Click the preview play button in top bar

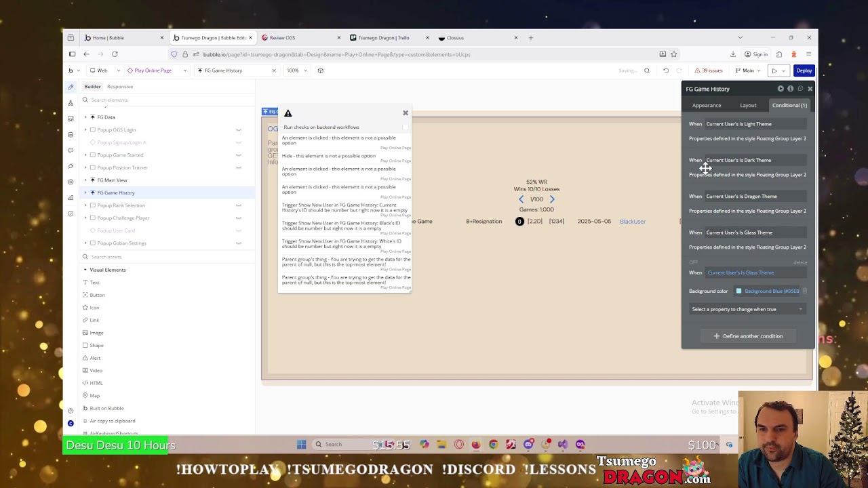(774, 70)
